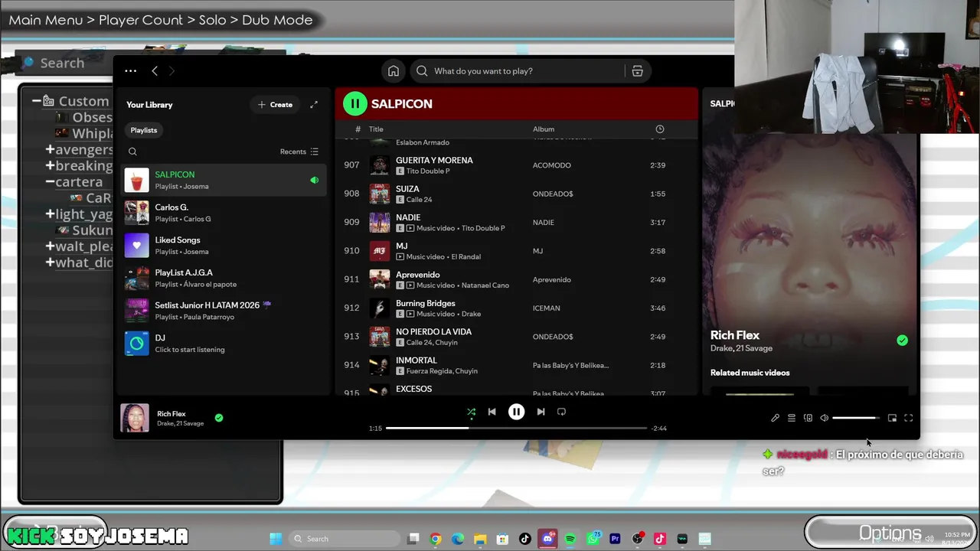This screenshot has width=980, height=551.
Task: Open the SALPICON playlist in library
Action: tap(224, 180)
